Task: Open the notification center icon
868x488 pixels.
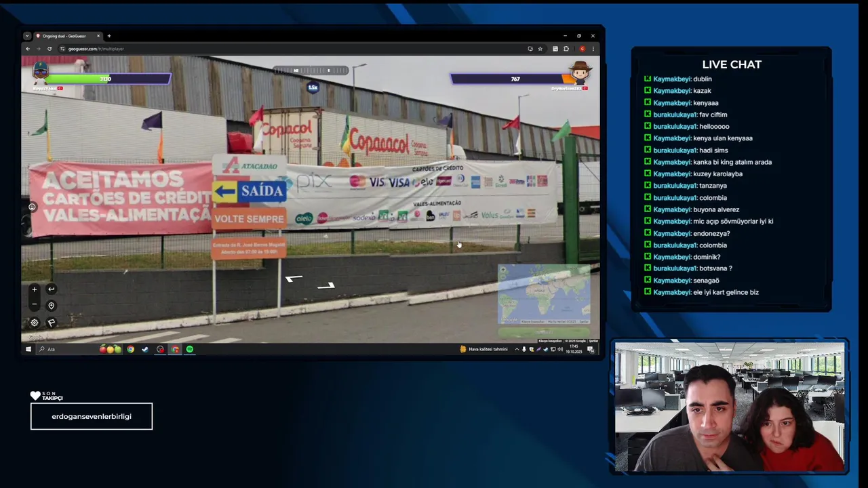Action: click(x=591, y=349)
